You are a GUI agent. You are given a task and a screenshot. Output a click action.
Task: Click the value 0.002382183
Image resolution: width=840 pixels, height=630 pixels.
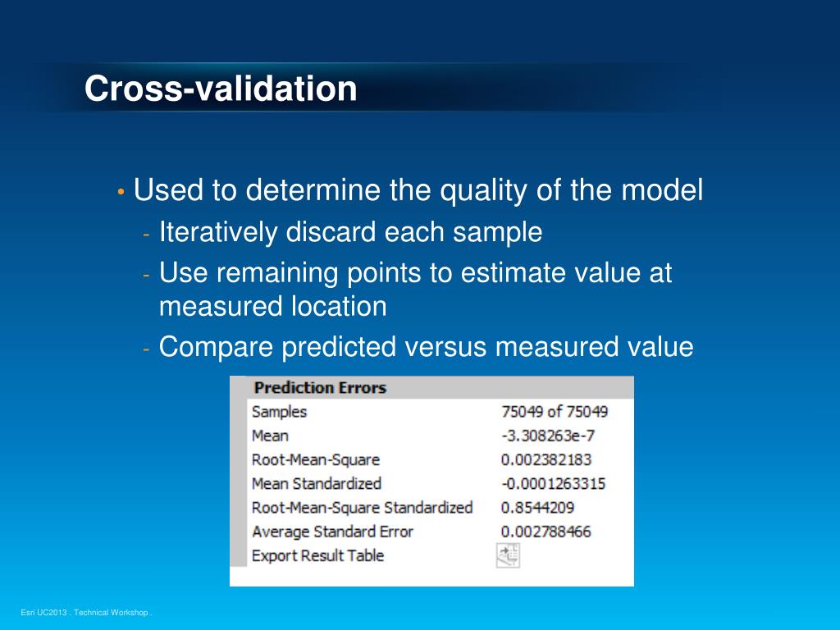[546, 459]
